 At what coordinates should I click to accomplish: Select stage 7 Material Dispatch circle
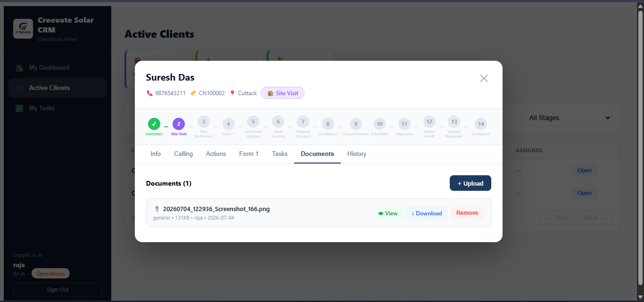click(303, 122)
